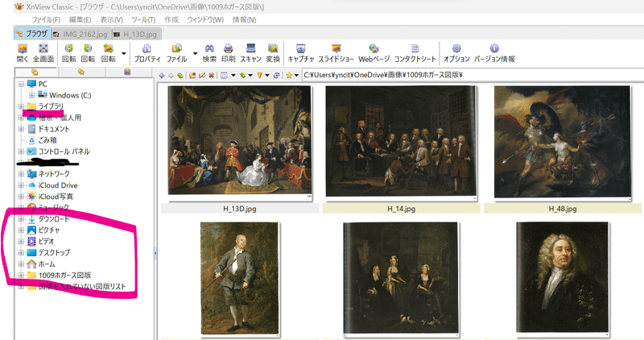Open the 編集(E) menu
Image resolution: width=644 pixels, height=340 pixels.
click(80, 19)
